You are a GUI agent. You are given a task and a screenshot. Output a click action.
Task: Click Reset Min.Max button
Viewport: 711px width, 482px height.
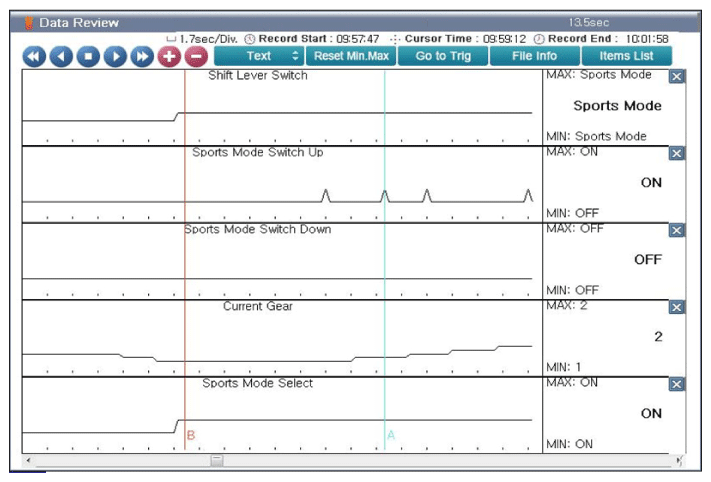point(351,56)
